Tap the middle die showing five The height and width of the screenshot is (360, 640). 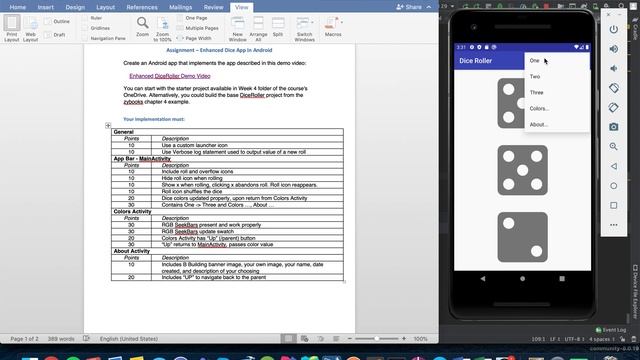(522, 170)
